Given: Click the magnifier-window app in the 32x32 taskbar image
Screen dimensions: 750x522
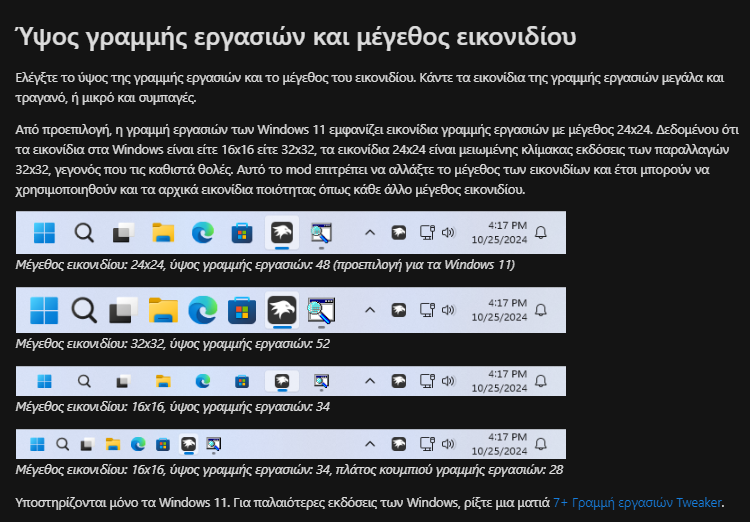Looking at the screenshot, I should pos(321,310).
